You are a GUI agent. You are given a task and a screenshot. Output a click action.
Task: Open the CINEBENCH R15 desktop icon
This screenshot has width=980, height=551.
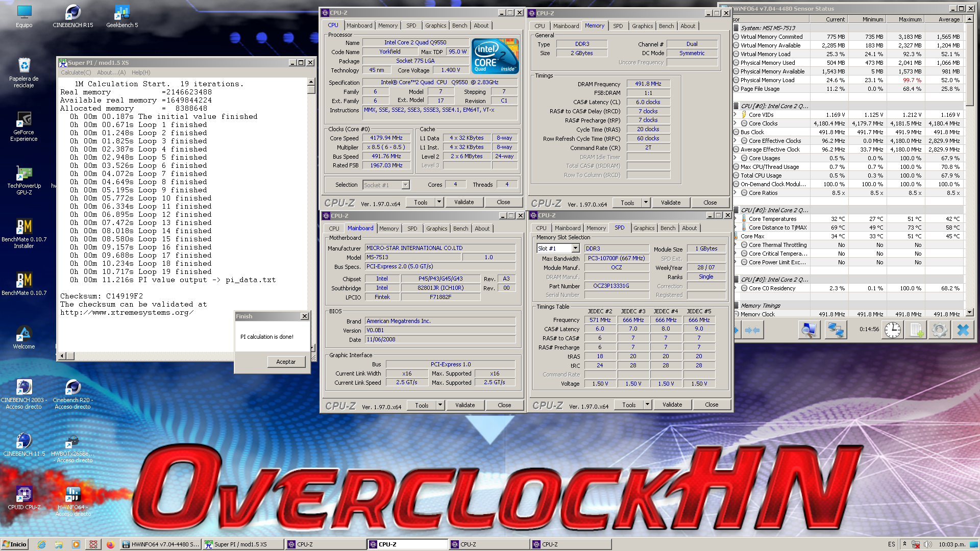click(x=73, y=16)
